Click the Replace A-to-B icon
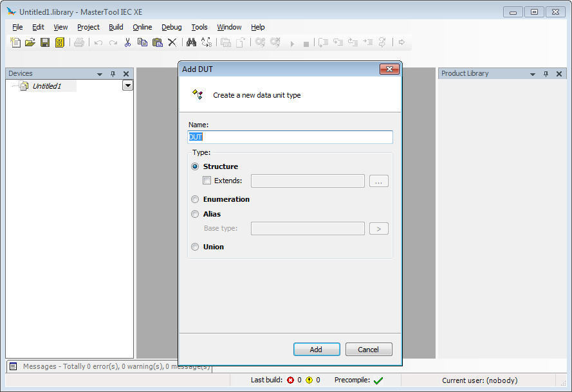The width and height of the screenshot is (572, 392). coord(207,42)
